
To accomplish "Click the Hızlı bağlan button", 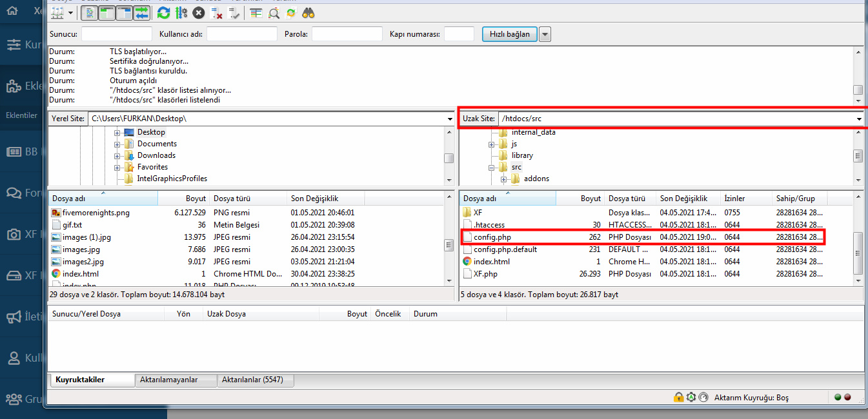I will tap(509, 34).
